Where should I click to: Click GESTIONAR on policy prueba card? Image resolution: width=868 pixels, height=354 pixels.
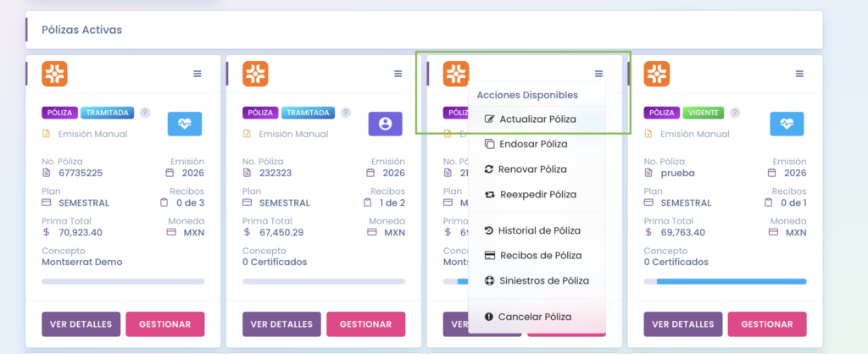point(766,324)
